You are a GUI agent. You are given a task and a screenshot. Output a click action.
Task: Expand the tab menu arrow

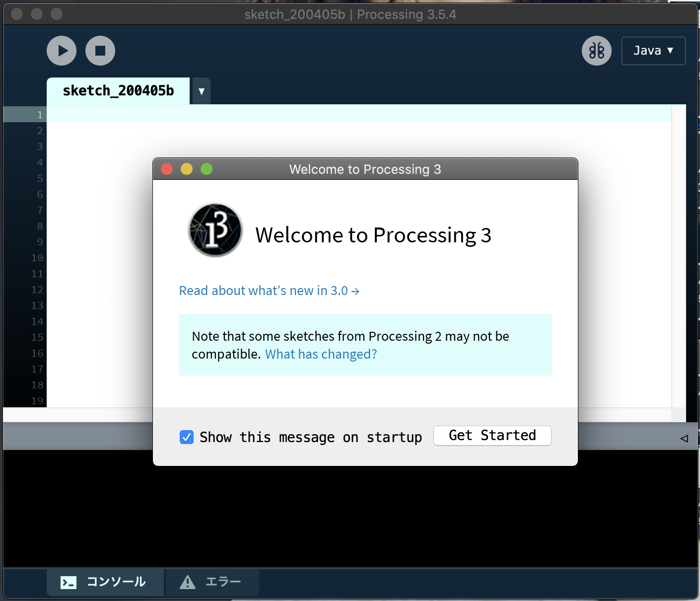coord(202,91)
